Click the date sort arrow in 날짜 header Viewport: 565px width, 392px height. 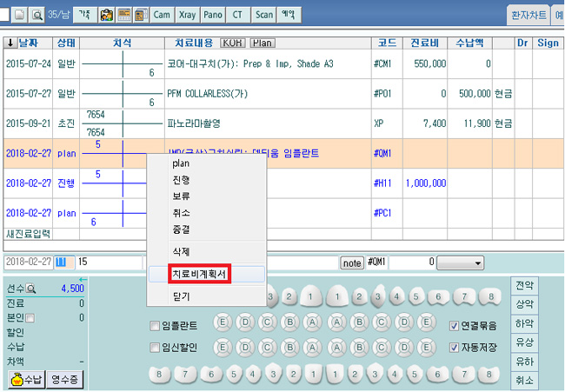pos(10,43)
